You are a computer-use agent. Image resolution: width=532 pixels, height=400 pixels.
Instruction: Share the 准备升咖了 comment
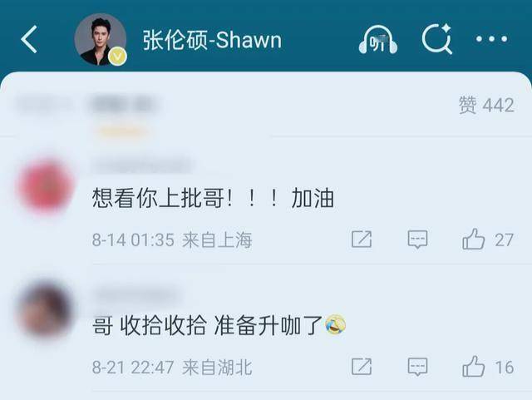[x=362, y=367]
